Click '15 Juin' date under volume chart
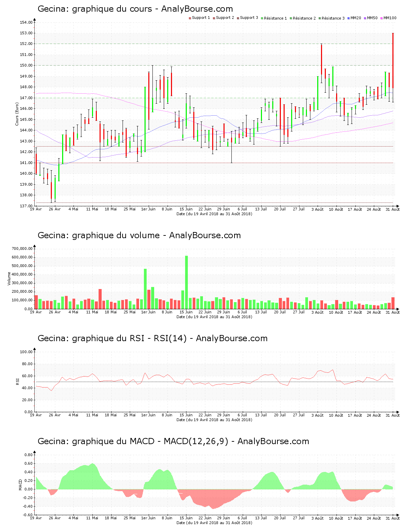 (186, 312)
